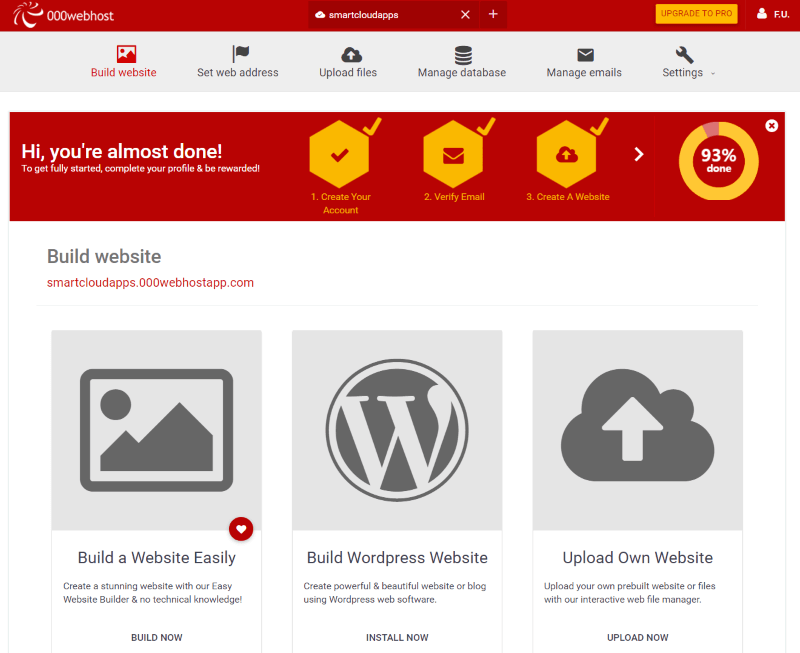Viewport: 800px width, 653px height.
Task: Close the smartcloudapps tab
Action: click(x=465, y=14)
